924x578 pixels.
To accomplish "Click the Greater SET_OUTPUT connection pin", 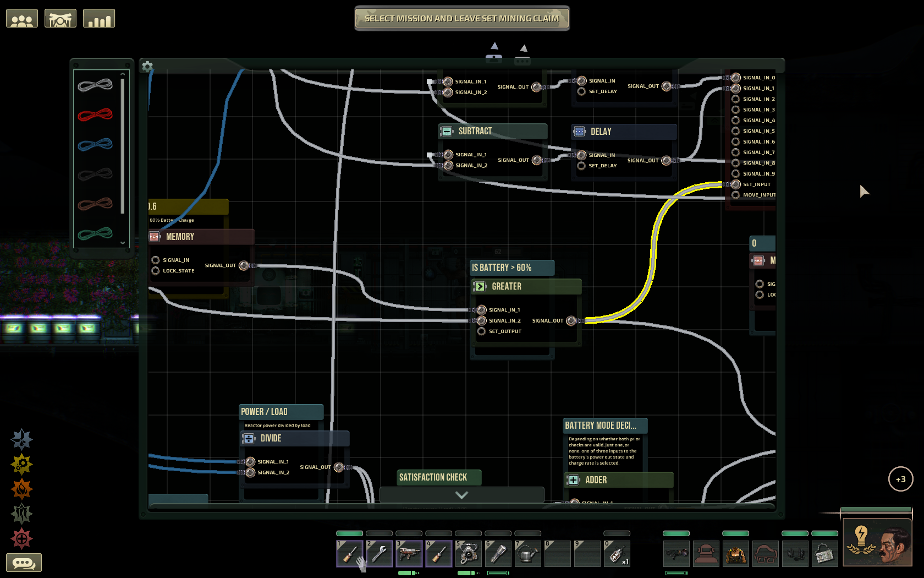I will tap(481, 331).
